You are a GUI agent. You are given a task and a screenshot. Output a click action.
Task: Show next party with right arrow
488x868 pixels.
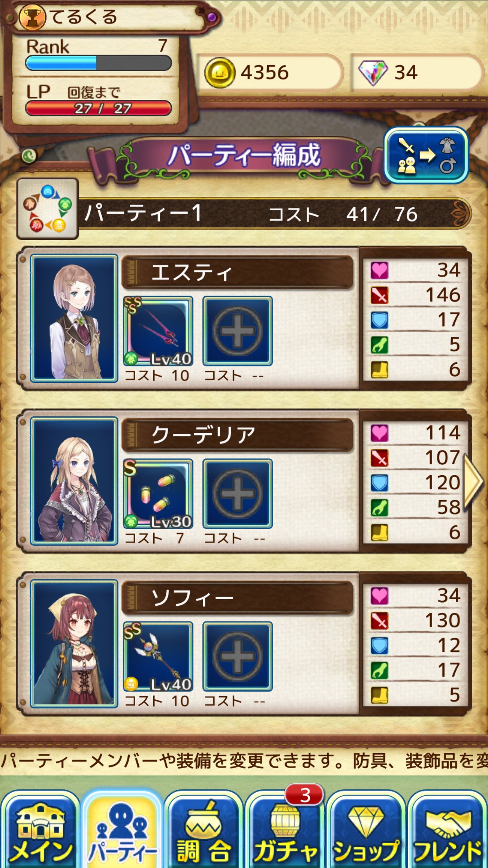[x=473, y=480]
